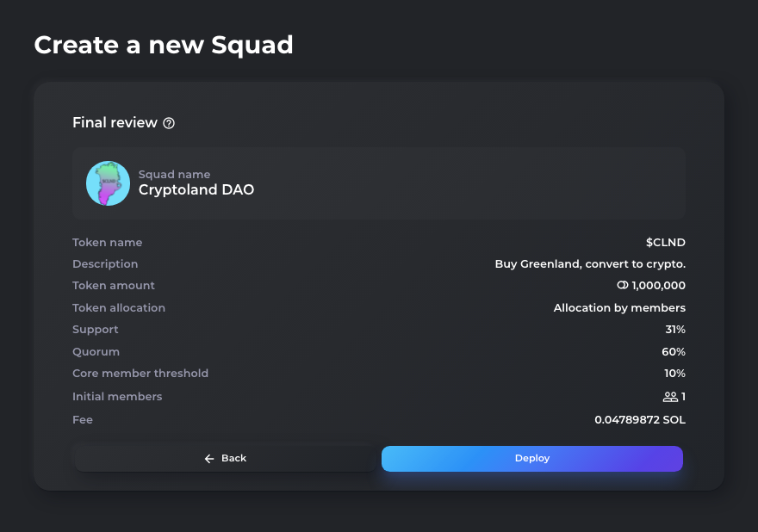The image size is (758, 532).
Task: Click the Cryptoland DAO squad avatar
Action: pyautogui.click(x=108, y=183)
